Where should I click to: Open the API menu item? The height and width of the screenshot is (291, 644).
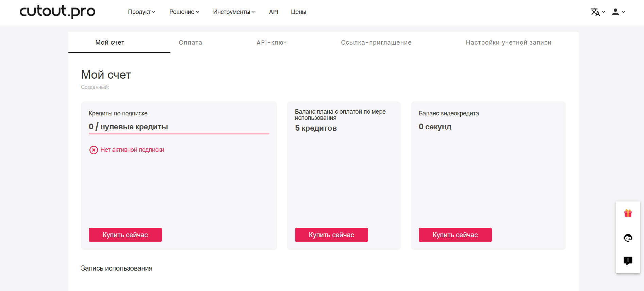pyautogui.click(x=274, y=12)
